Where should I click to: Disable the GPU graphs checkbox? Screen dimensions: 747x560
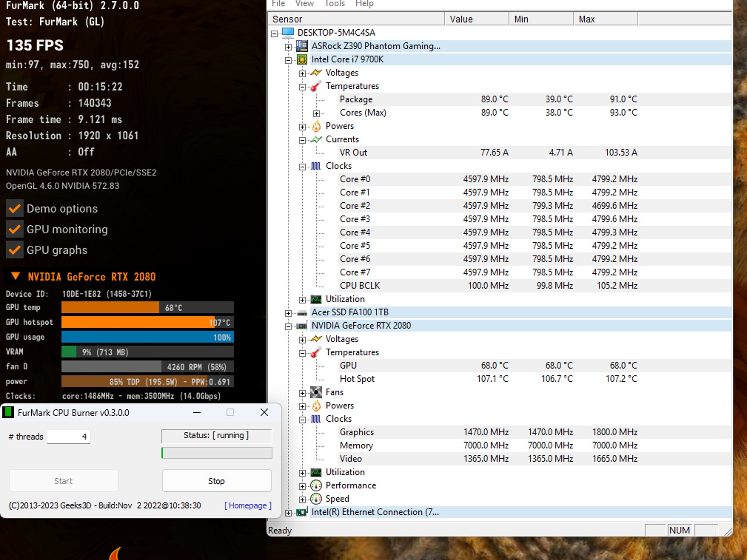coord(15,250)
